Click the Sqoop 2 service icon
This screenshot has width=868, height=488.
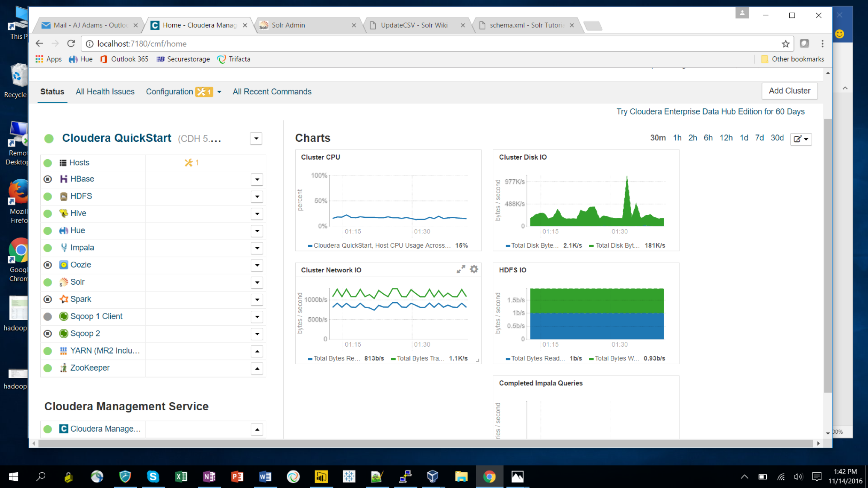tap(63, 333)
